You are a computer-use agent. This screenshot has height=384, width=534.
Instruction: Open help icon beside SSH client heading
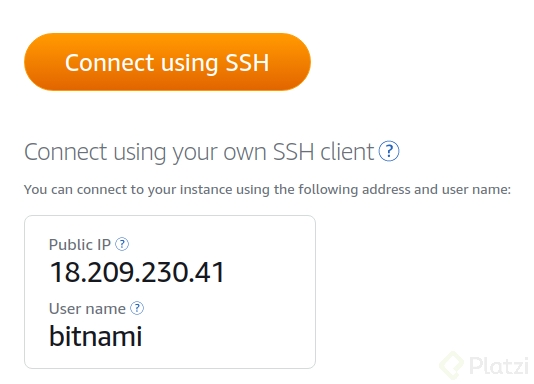click(x=389, y=151)
